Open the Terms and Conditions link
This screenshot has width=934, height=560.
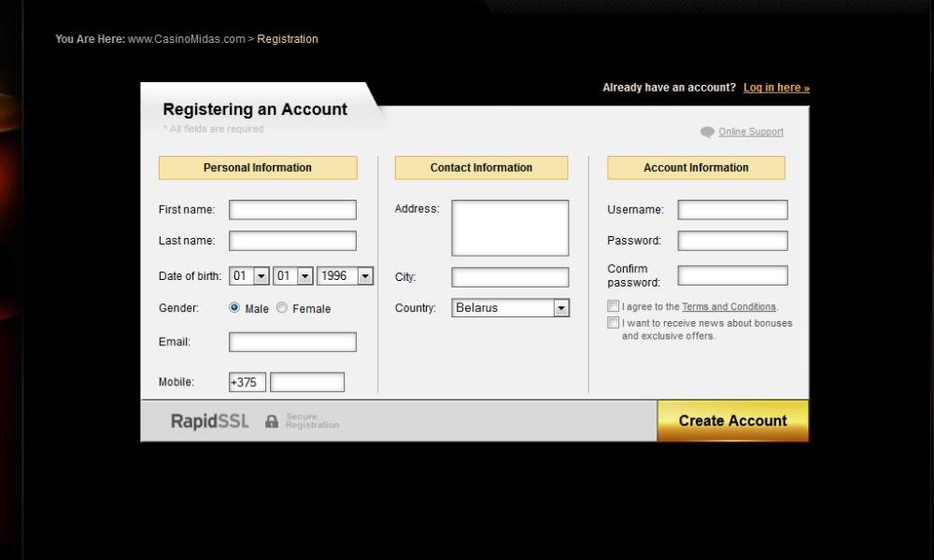pyautogui.click(x=729, y=307)
